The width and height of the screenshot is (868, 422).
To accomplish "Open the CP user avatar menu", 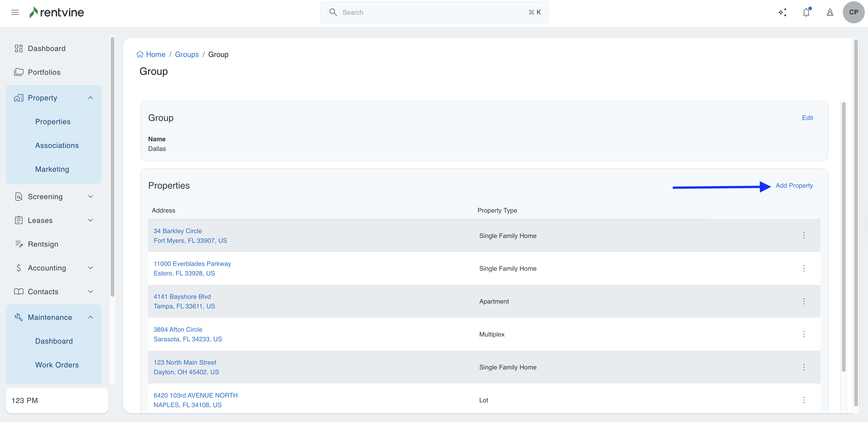I will coord(853,13).
